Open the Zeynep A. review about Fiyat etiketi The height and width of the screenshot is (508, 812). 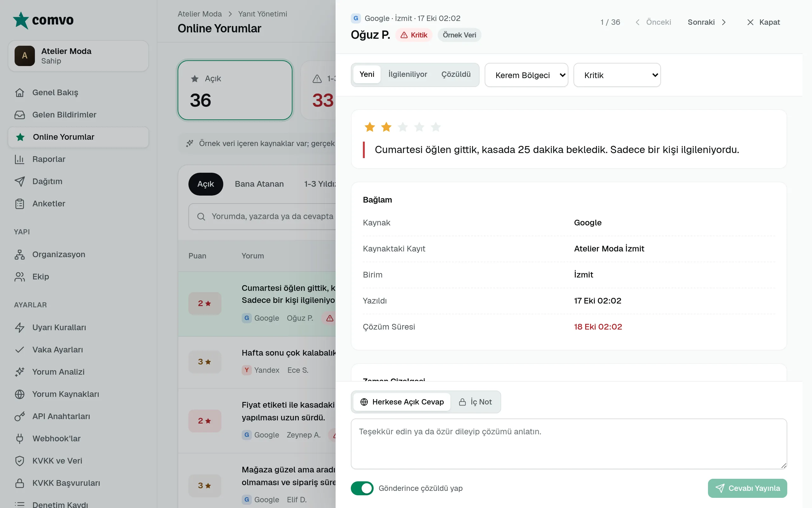[257, 421]
